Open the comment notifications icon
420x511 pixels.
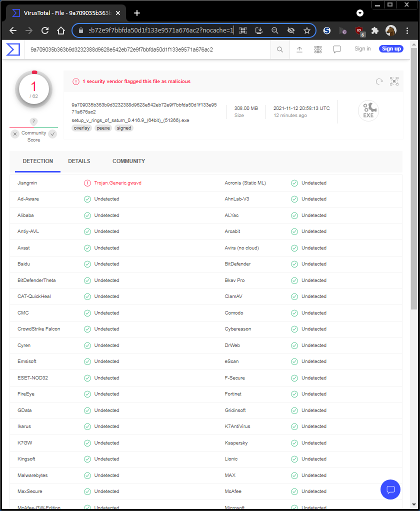(337, 49)
